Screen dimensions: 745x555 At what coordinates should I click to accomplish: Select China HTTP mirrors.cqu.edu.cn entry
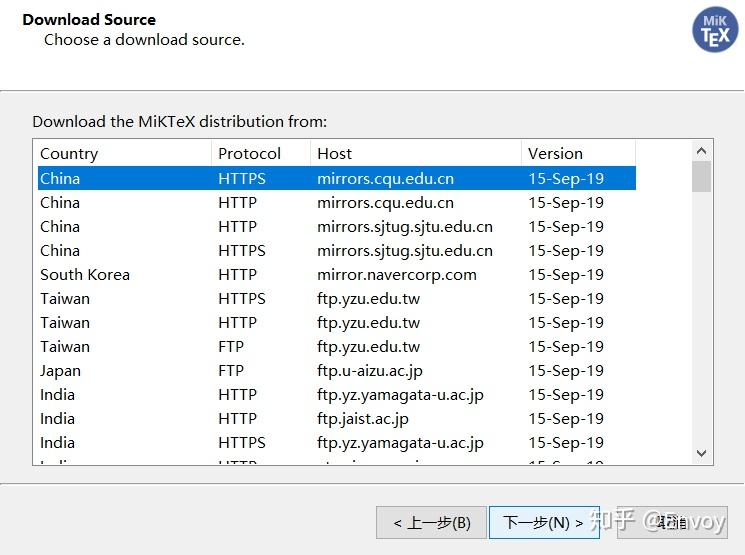[335, 203]
